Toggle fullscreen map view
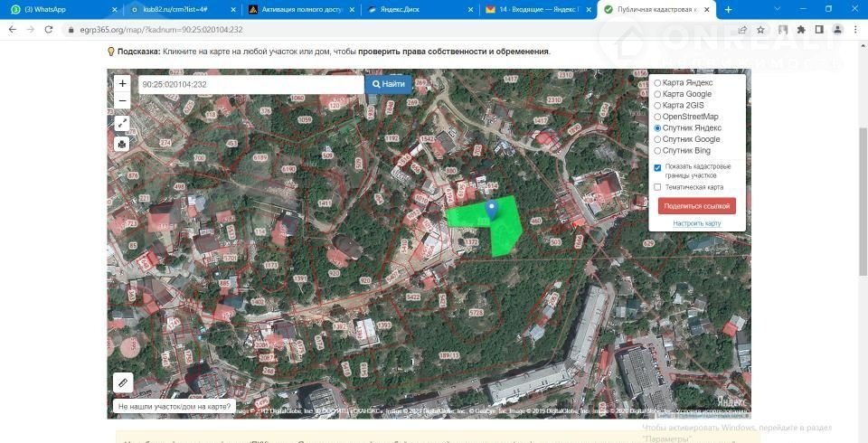 (x=122, y=123)
